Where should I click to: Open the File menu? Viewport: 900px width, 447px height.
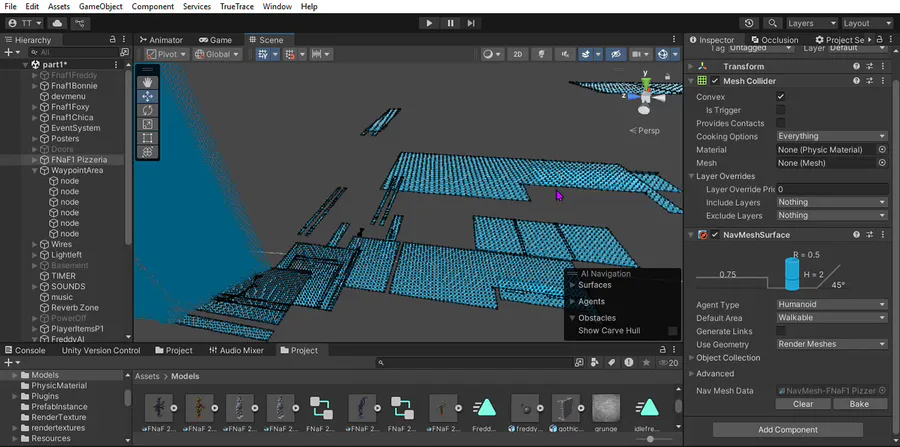(10, 6)
